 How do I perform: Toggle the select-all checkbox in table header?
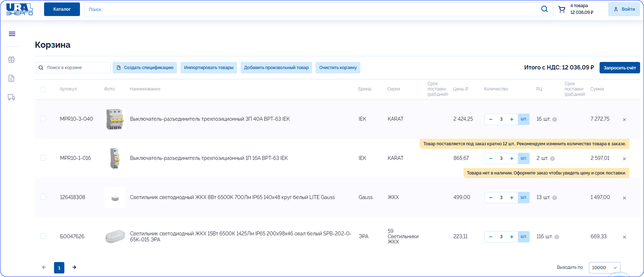(x=43, y=89)
